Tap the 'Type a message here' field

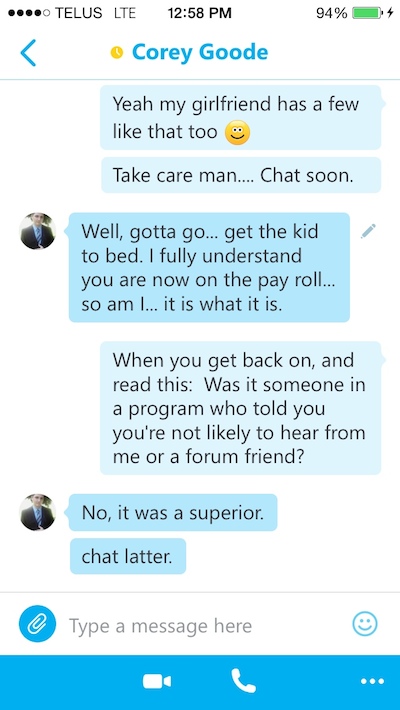[204, 626]
